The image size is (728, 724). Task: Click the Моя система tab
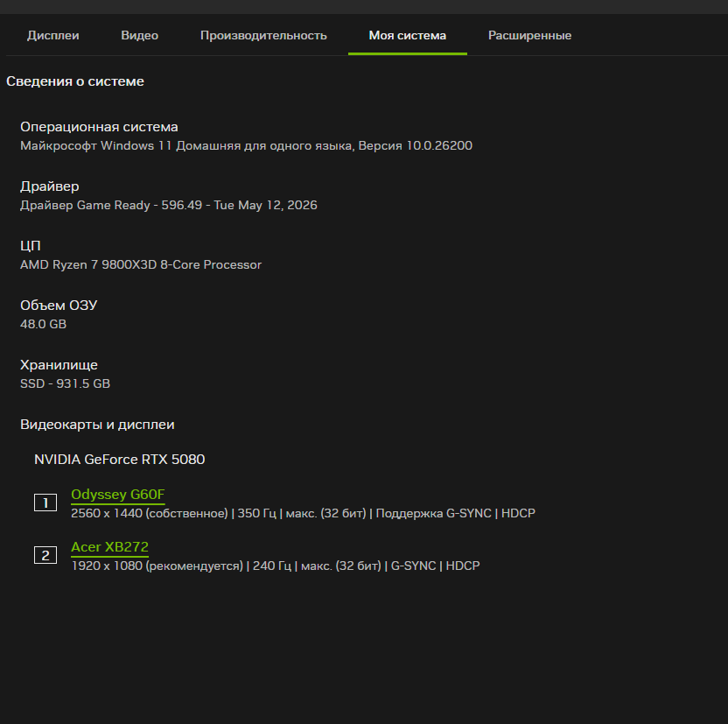(407, 35)
